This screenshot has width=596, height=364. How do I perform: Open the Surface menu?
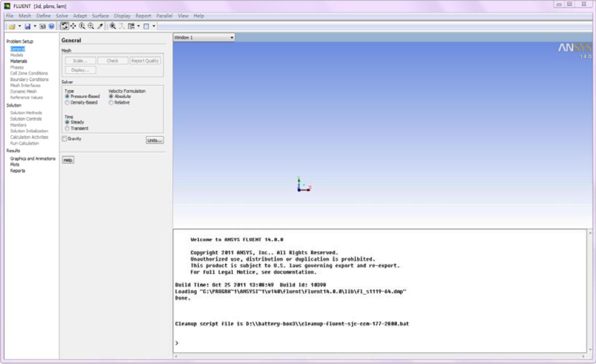coord(100,16)
